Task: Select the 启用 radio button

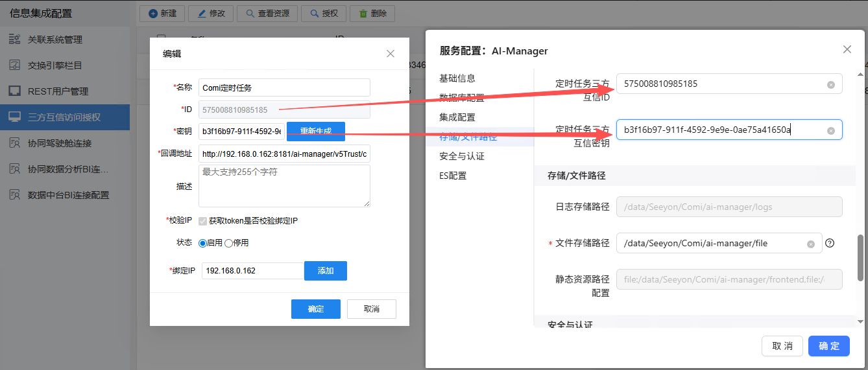Action: pos(202,243)
